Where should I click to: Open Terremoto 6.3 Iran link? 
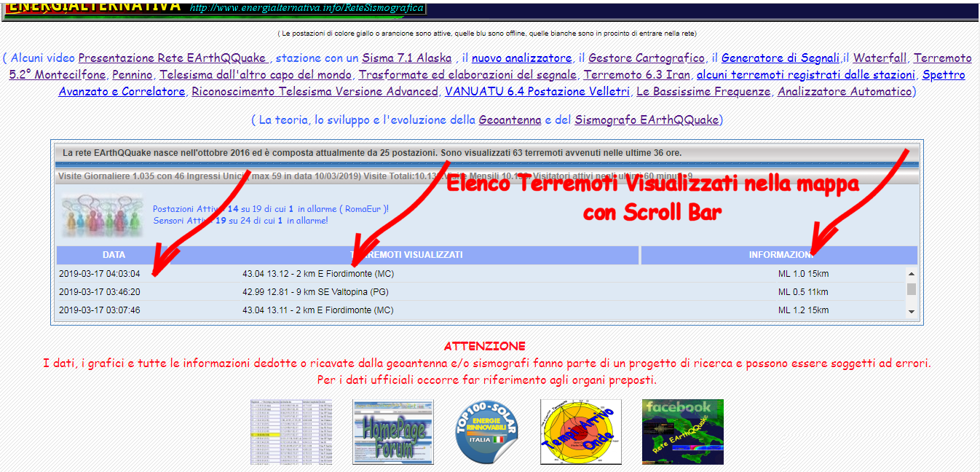point(637,74)
